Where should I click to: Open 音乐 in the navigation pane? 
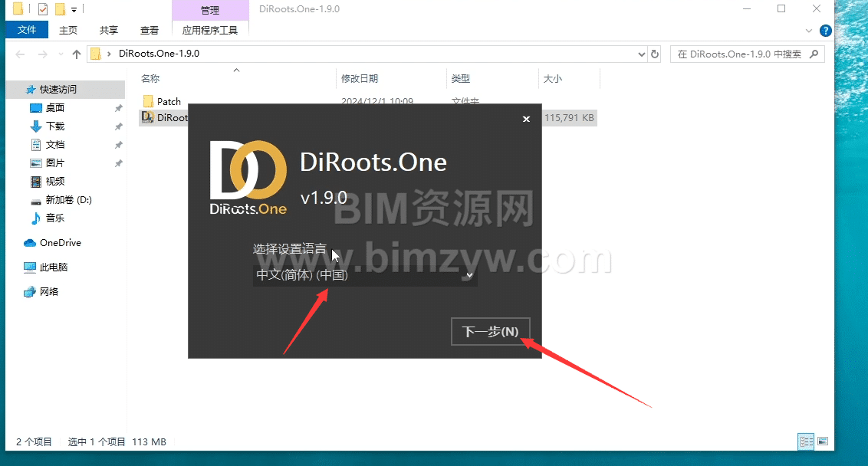point(54,218)
